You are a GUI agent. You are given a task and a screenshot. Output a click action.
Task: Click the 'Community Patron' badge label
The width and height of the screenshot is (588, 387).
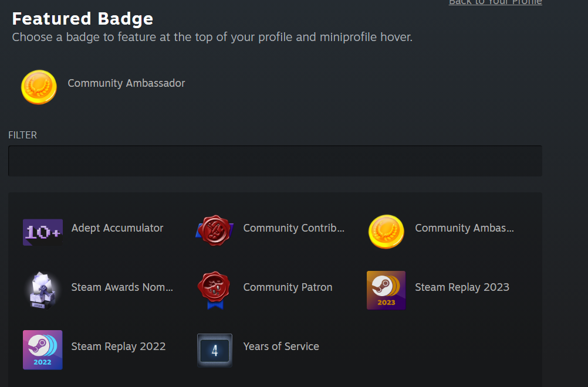[288, 287]
